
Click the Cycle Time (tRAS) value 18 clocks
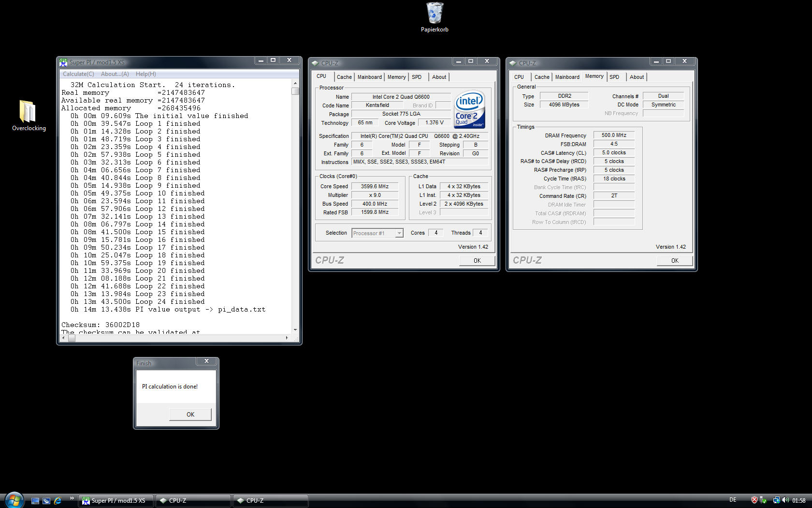614,179
